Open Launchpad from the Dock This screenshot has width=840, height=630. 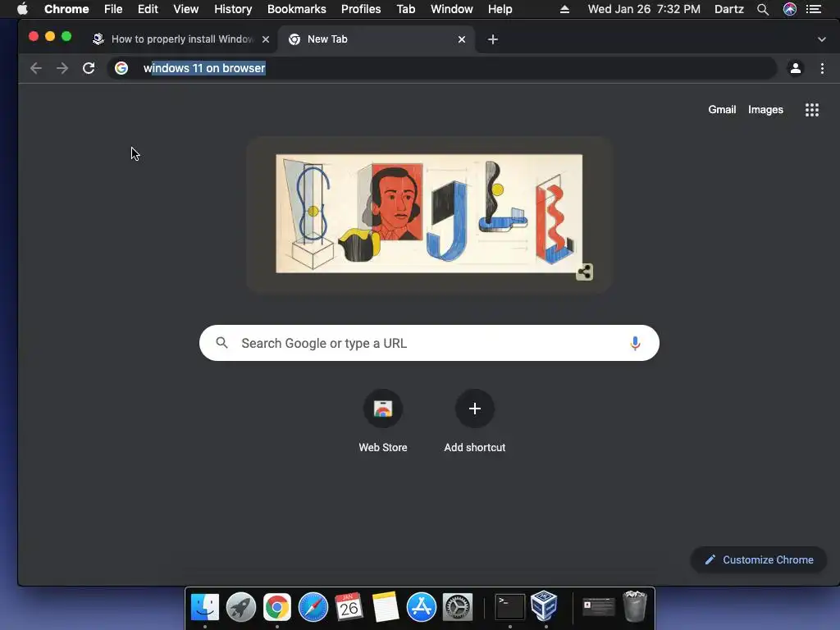(241, 607)
